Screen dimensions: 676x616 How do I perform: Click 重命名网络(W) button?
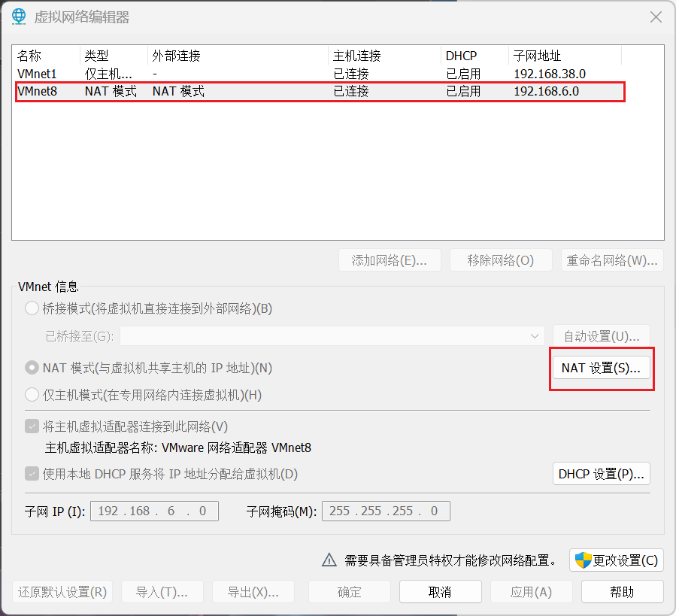(612, 260)
